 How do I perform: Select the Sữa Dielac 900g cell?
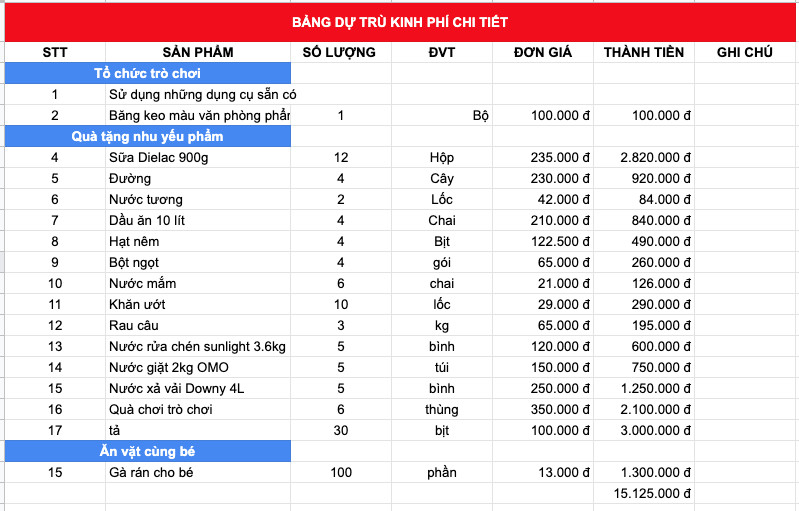(x=198, y=157)
